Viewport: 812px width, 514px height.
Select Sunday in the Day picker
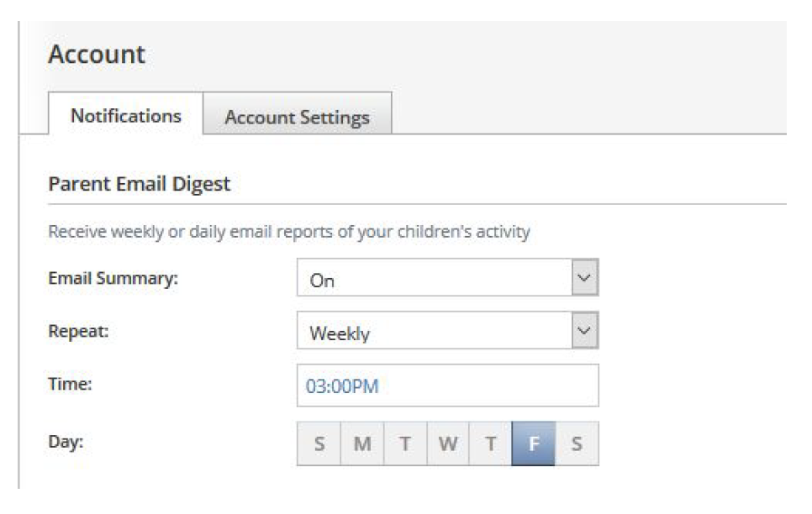319,443
